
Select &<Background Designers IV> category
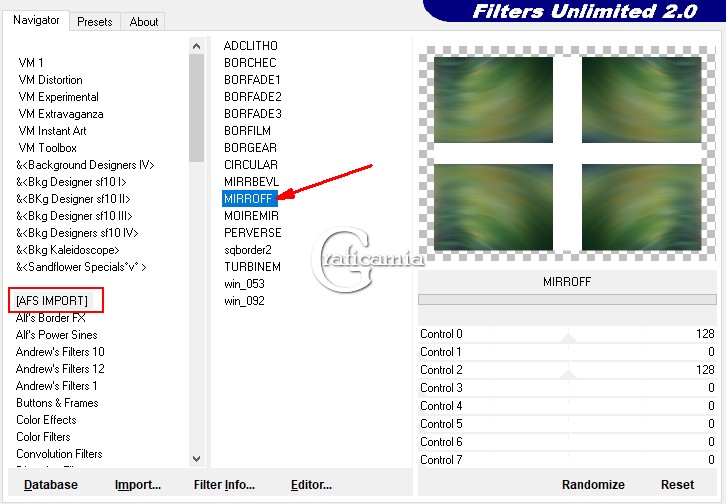85,165
